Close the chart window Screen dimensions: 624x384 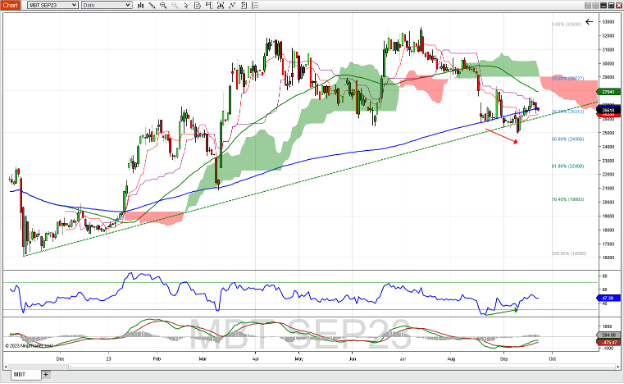pos(619,5)
